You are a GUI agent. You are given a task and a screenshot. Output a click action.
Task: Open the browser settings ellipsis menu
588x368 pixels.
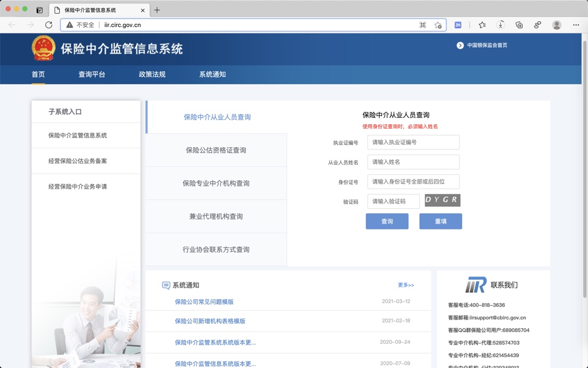coord(576,25)
